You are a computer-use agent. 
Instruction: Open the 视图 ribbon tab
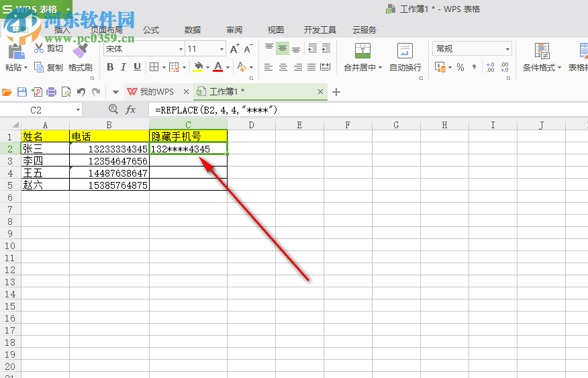pyautogui.click(x=276, y=30)
